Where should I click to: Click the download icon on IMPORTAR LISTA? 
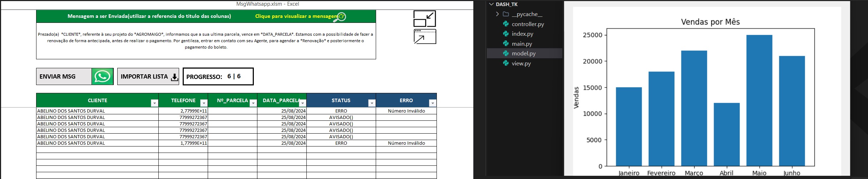[174, 77]
